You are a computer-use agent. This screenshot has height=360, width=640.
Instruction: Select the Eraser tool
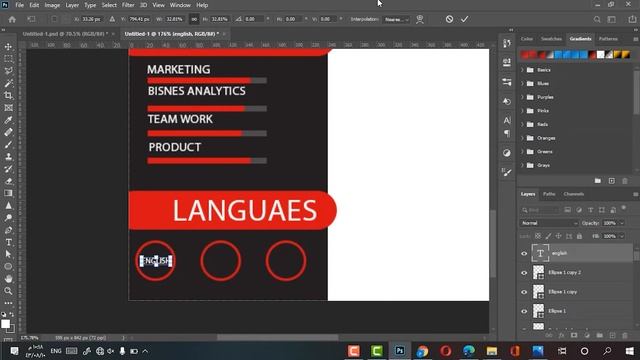coord(8,181)
